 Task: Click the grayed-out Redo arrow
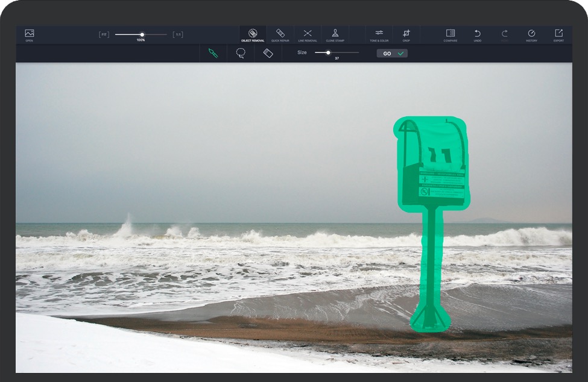(x=505, y=34)
